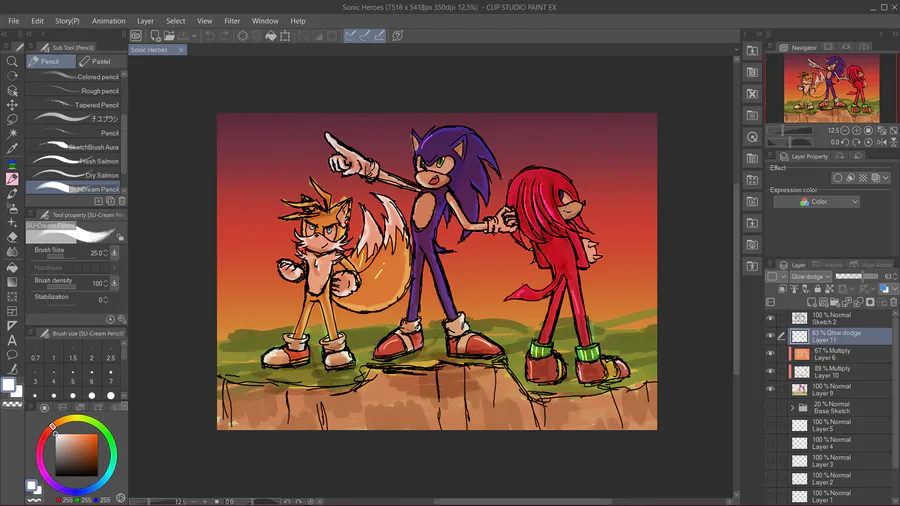
Task: Step the Brush Size value spinner
Action: [x=106, y=252]
